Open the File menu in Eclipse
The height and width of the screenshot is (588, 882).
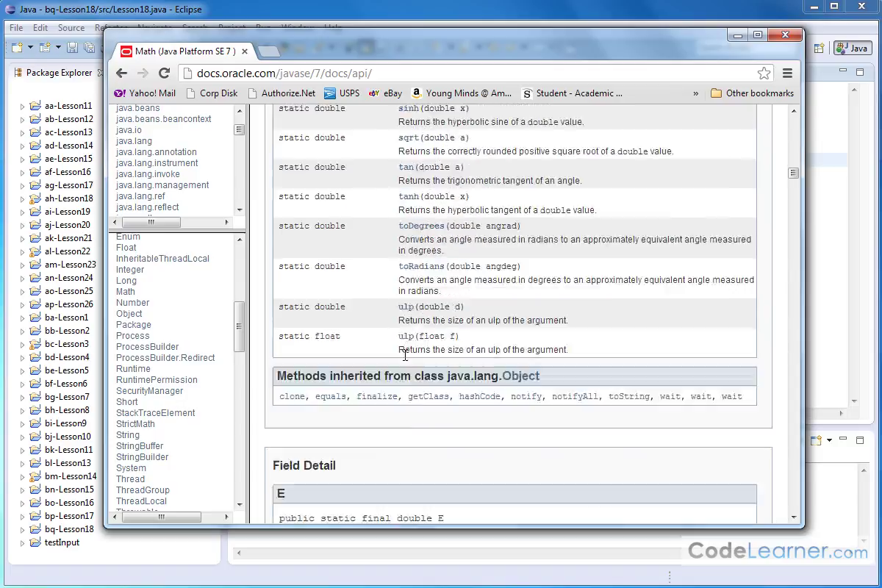16,28
